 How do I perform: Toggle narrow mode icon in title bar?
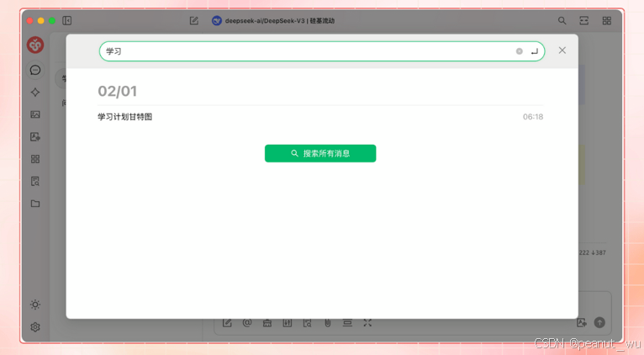click(584, 20)
